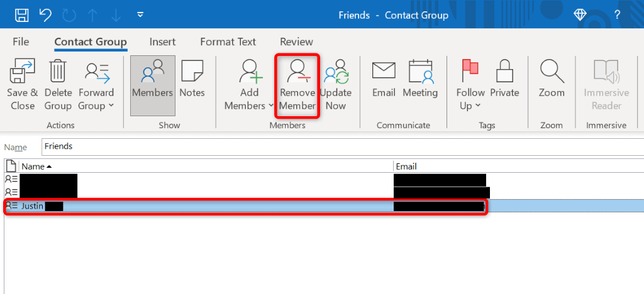Switch to the Notes view
This screenshot has height=294, width=644.
(x=192, y=77)
